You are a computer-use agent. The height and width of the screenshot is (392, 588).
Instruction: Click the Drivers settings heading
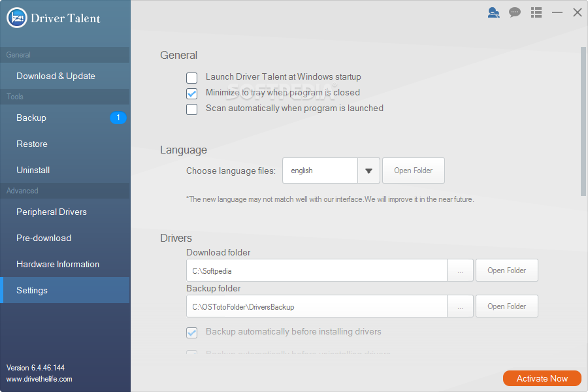(176, 238)
